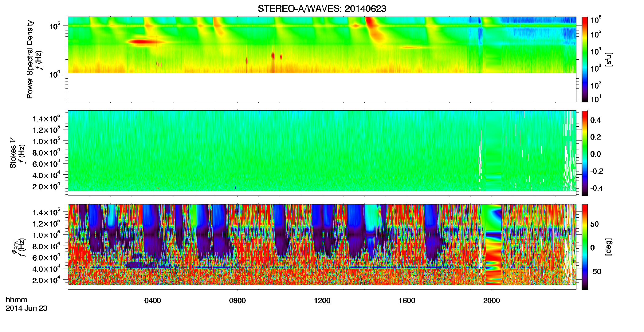Click the Stokes V colorbar
Screen dimensions: 644x332
[x=585, y=153]
